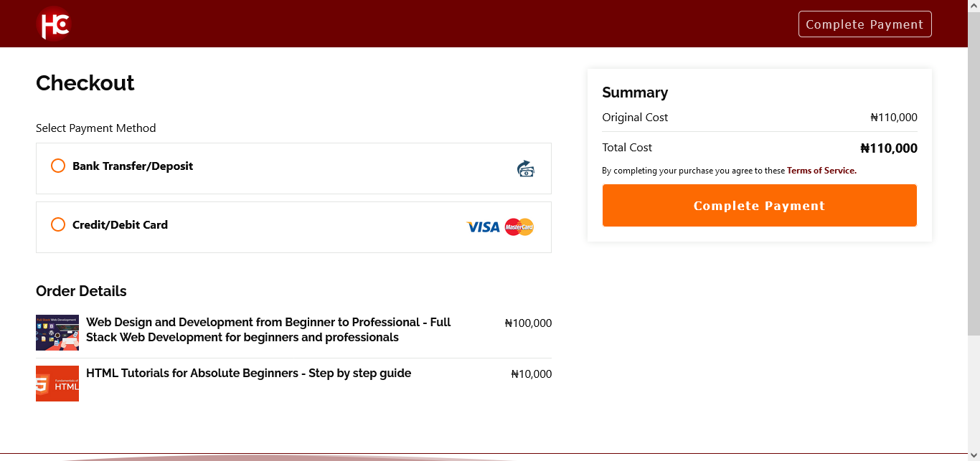Click the bank transfer cash icon
Screen dimensions: 980x461
coord(525,168)
